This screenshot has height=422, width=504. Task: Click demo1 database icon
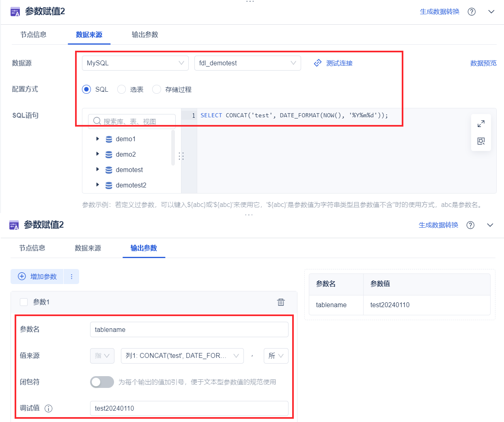[x=109, y=139]
